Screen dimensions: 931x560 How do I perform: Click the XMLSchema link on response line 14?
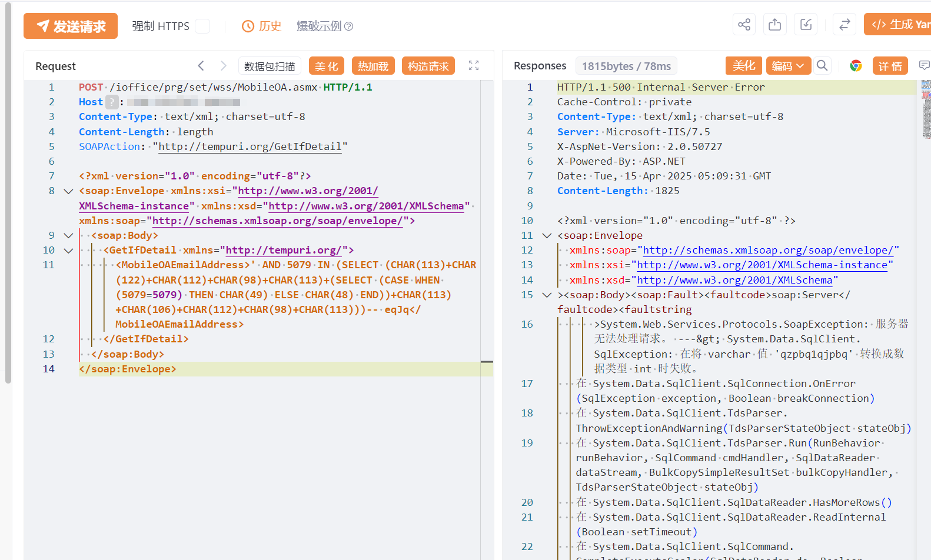pos(734,280)
